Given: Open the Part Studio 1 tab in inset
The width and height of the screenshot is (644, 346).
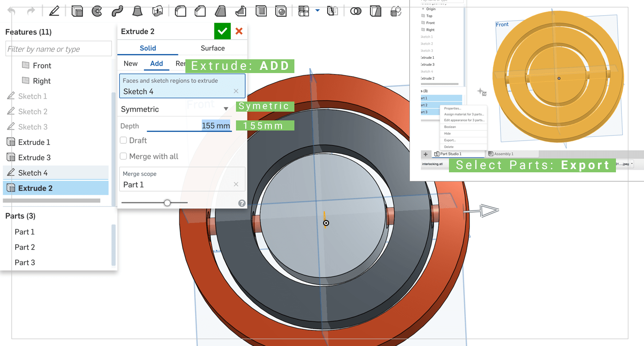Looking at the screenshot, I should [x=458, y=154].
